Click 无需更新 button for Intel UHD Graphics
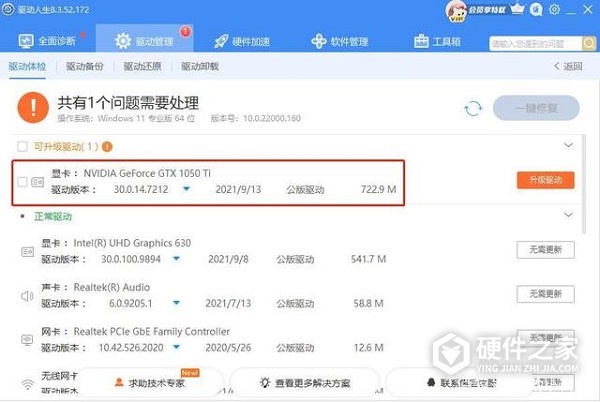The height and width of the screenshot is (402, 600). coord(545,250)
